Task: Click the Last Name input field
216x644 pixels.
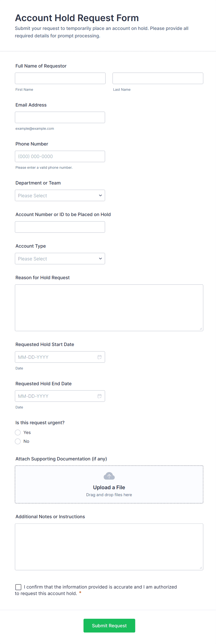Action: [158, 78]
